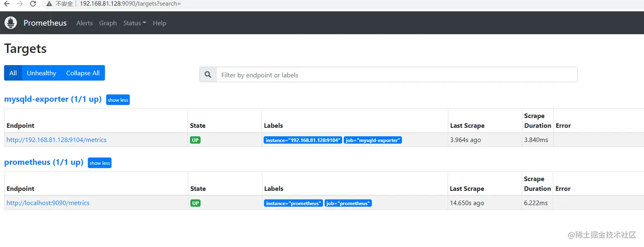Reload the page with the refresh icon
The height and width of the screenshot is (247, 644).
(33, 4)
